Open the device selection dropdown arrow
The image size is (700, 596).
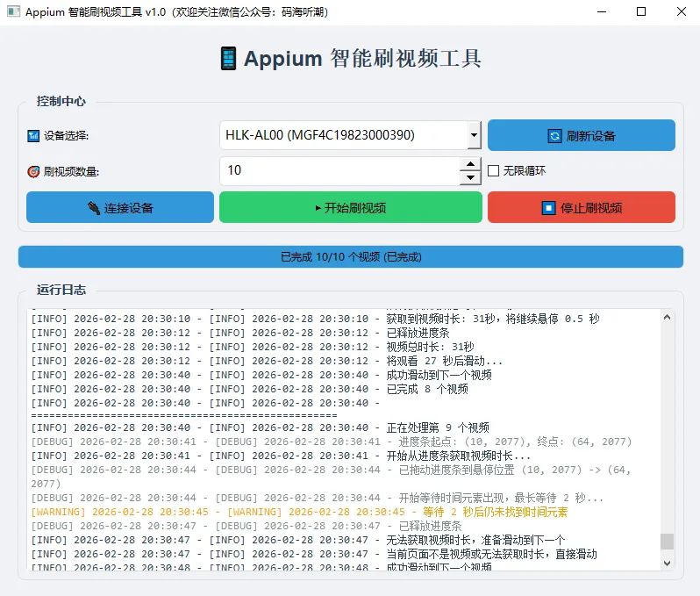[474, 135]
